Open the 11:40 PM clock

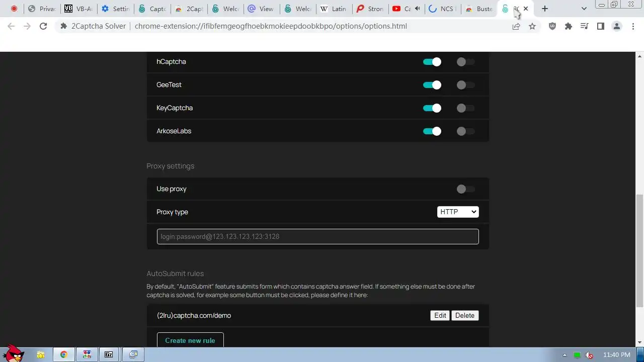[x=616, y=355]
